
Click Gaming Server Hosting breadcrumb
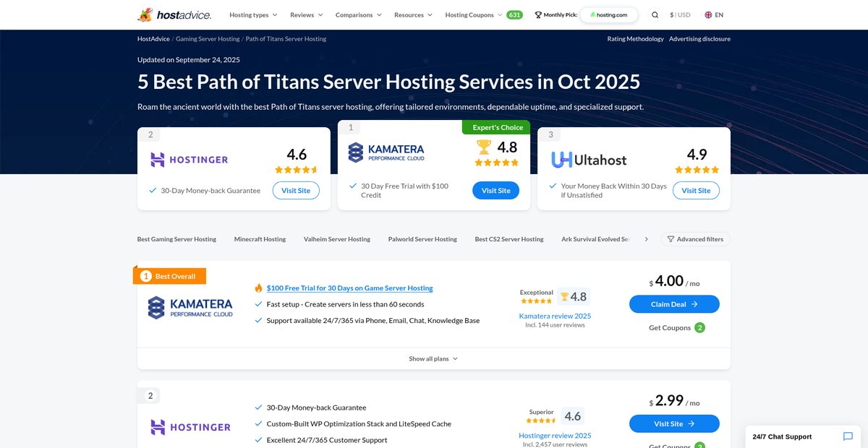207,39
